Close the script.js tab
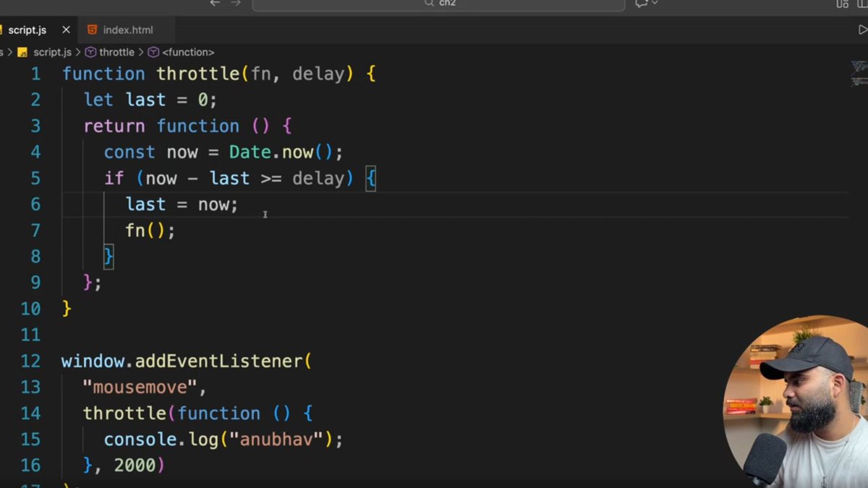The image size is (868, 488). (x=66, y=30)
